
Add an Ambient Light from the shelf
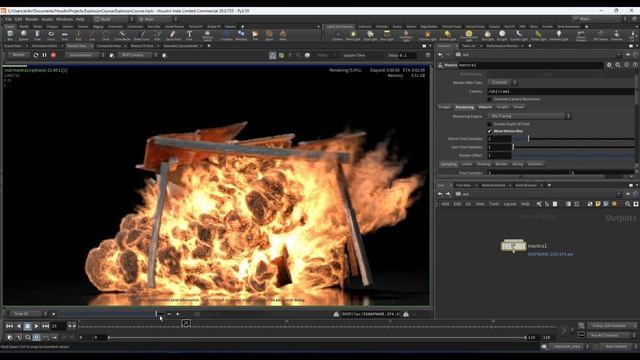click(559, 36)
